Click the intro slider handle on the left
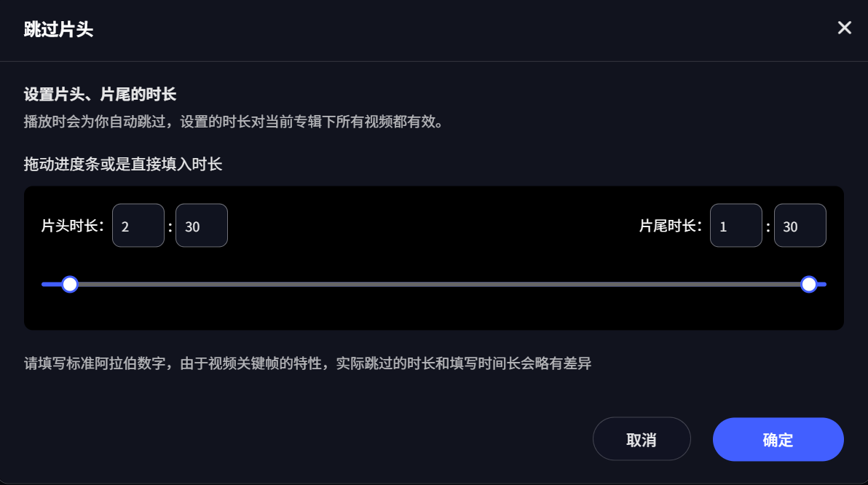 point(70,284)
